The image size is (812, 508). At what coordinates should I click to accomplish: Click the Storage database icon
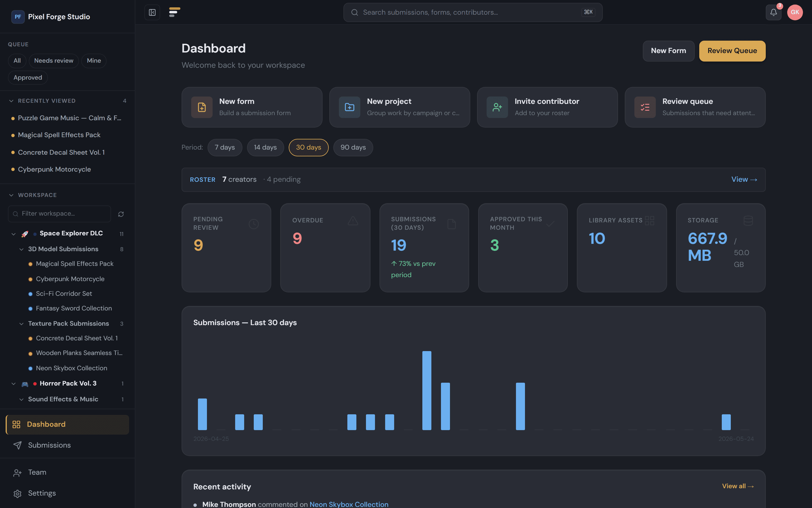pos(748,221)
